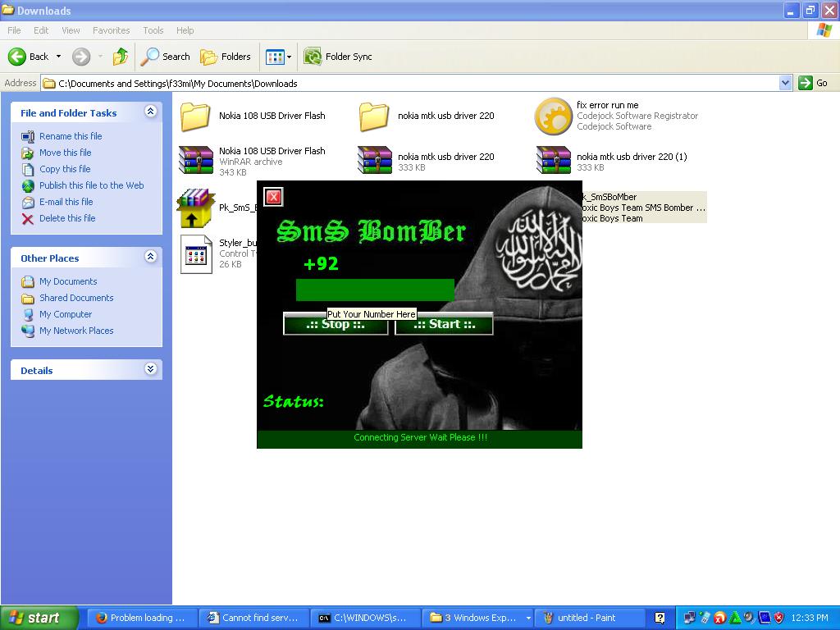Go up one folder level
This screenshot has width=840, height=630.
coord(121,57)
